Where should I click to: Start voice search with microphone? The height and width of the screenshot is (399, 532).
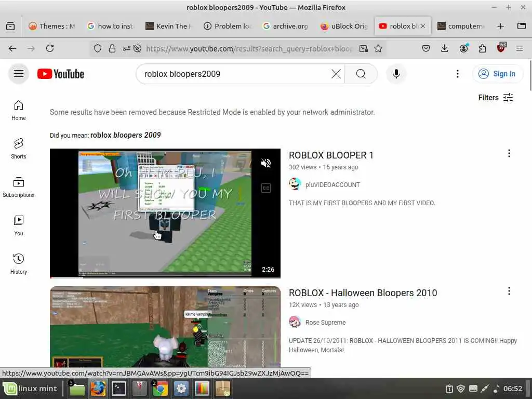(x=396, y=74)
